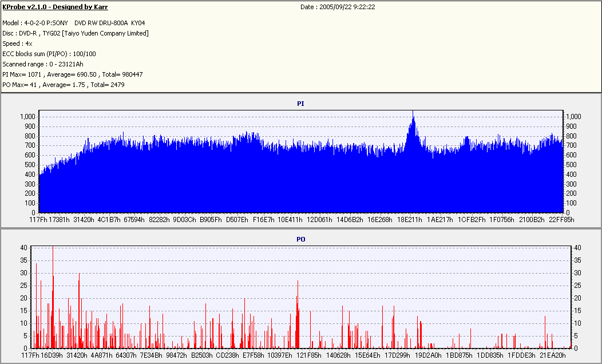Click the 1,000 left scale label on PI chart
Viewport: 602px width, 364px height.
point(27,117)
